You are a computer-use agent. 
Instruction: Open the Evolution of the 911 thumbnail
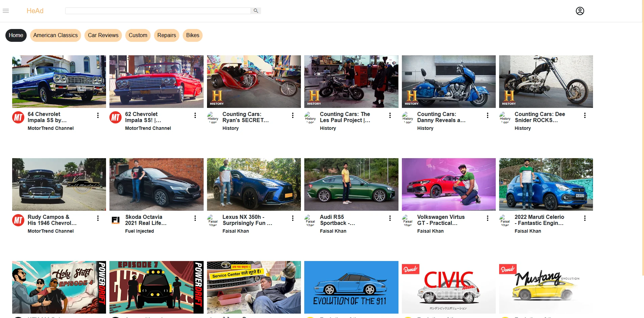click(351, 287)
